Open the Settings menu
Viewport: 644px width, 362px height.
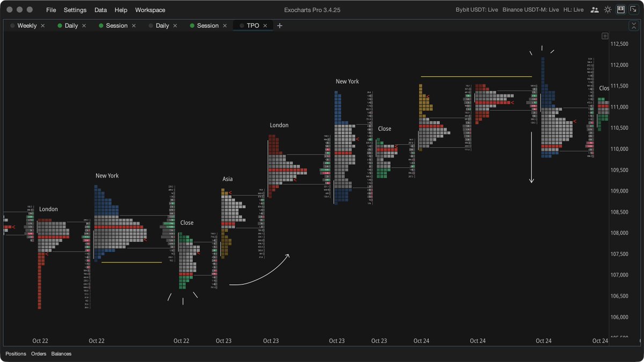[75, 10]
